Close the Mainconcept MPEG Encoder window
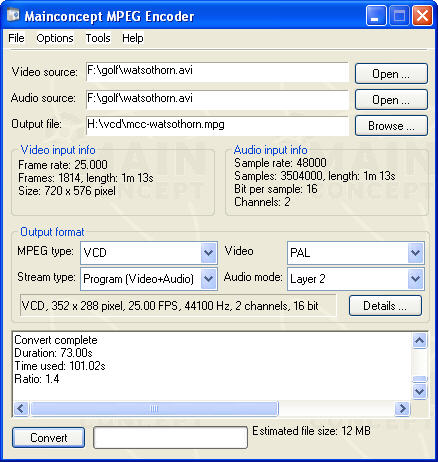Screen dimensions: 438x462 point(422,16)
